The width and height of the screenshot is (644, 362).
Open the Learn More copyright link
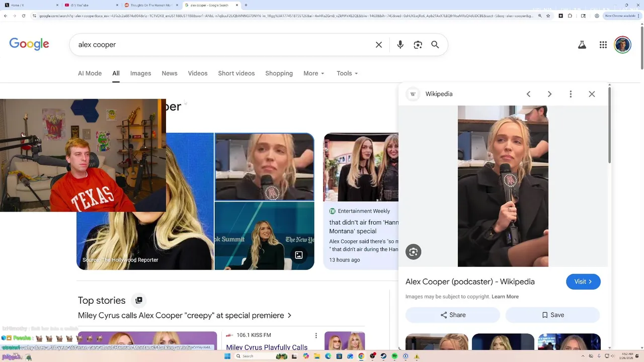(505, 297)
